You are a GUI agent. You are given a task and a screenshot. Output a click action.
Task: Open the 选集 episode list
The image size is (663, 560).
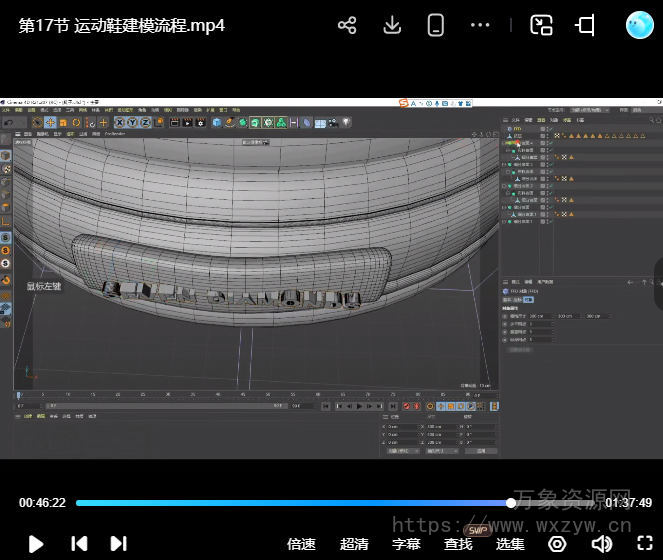click(510, 544)
